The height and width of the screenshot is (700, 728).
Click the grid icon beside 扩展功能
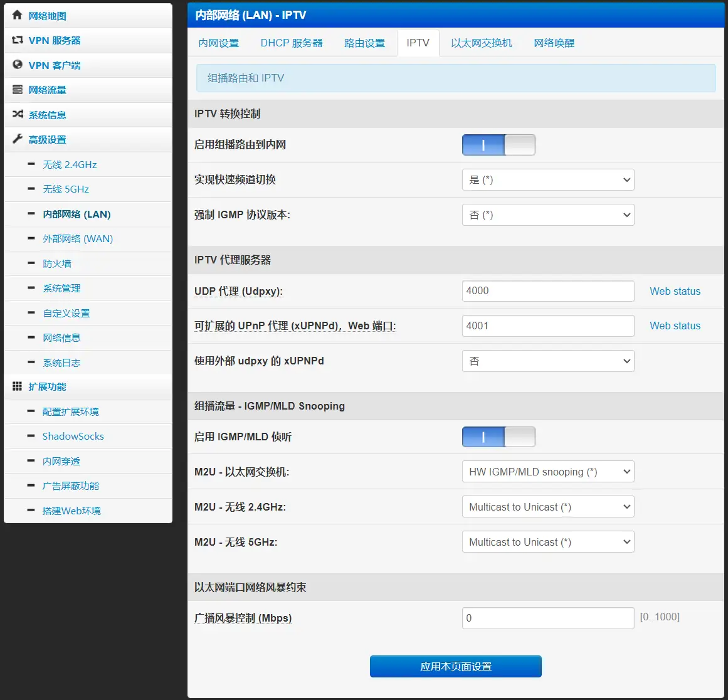[17, 386]
